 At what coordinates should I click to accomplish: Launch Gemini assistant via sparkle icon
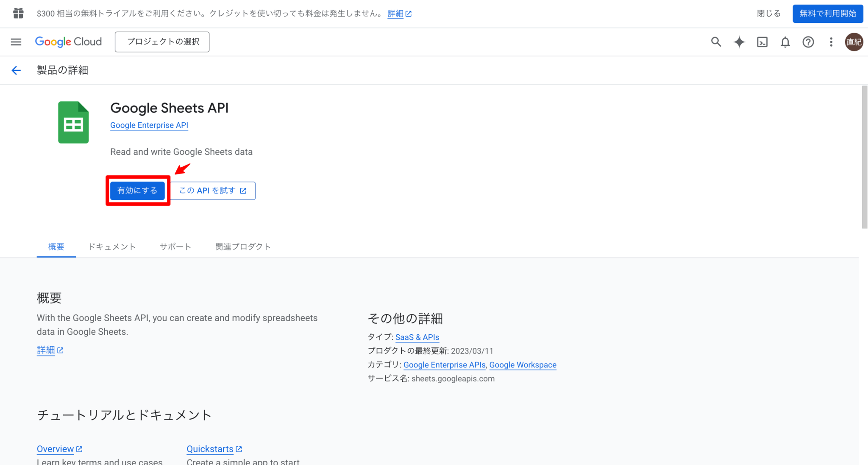[739, 42]
